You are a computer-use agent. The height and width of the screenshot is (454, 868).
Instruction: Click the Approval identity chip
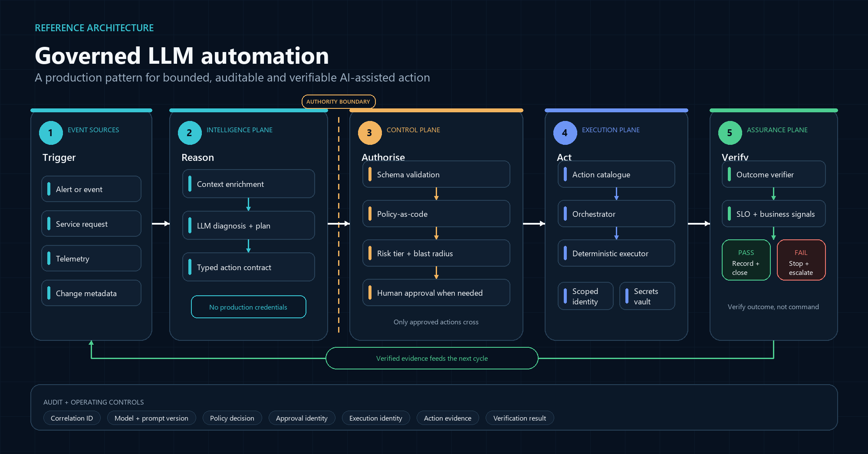tap(302, 418)
